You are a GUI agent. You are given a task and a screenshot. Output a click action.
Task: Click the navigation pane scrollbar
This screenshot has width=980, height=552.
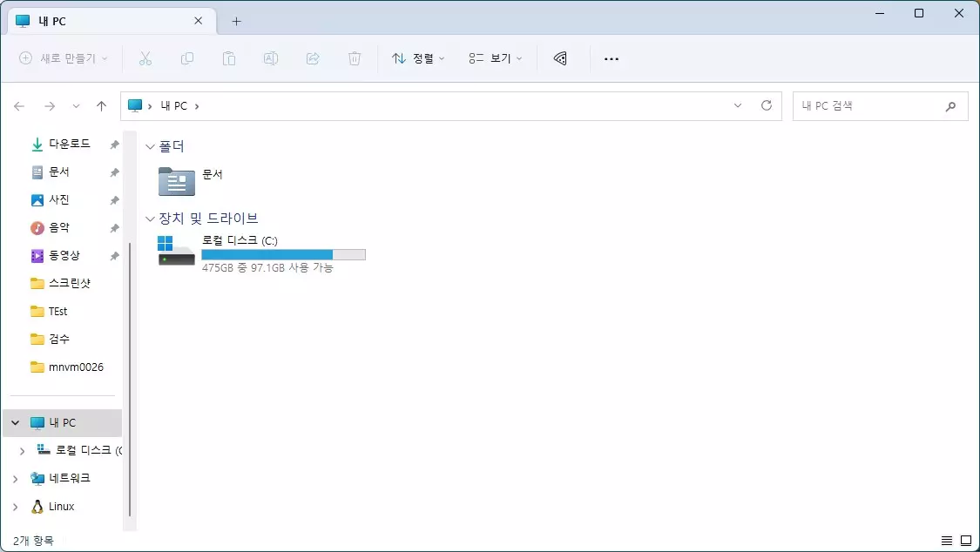[130, 379]
